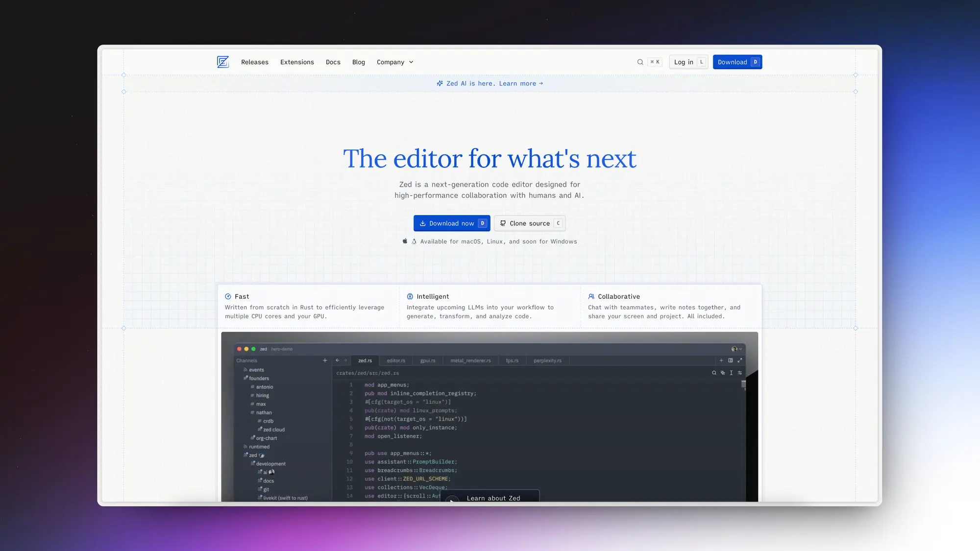Click the intelligent features icon
980x551 pixels.
(409, 296)
